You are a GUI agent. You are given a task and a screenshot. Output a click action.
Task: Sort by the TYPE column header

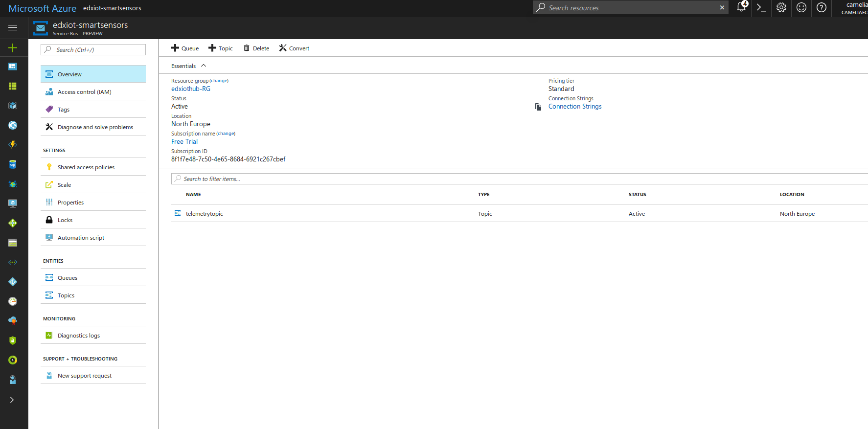click(483, 194)
